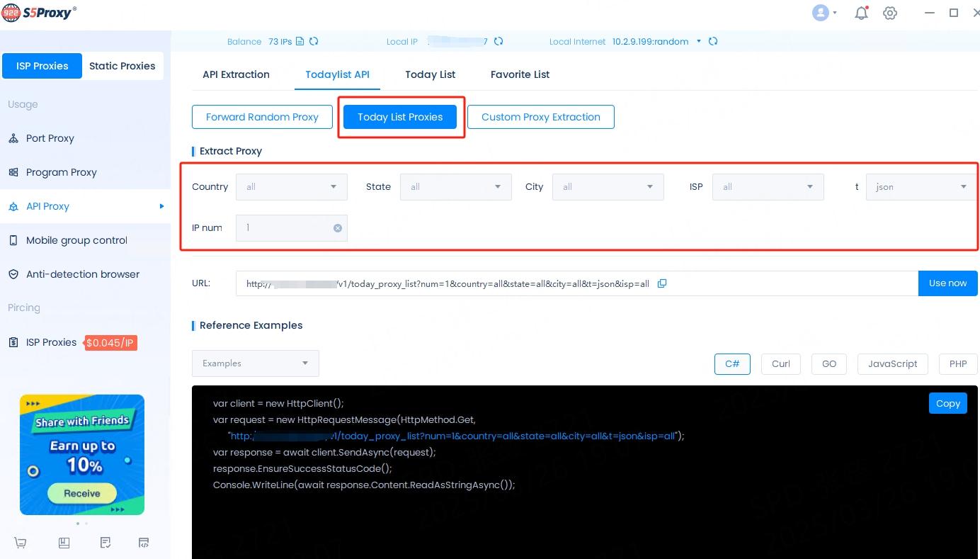Select Port Proxy in the sidebar

(49, 138)
